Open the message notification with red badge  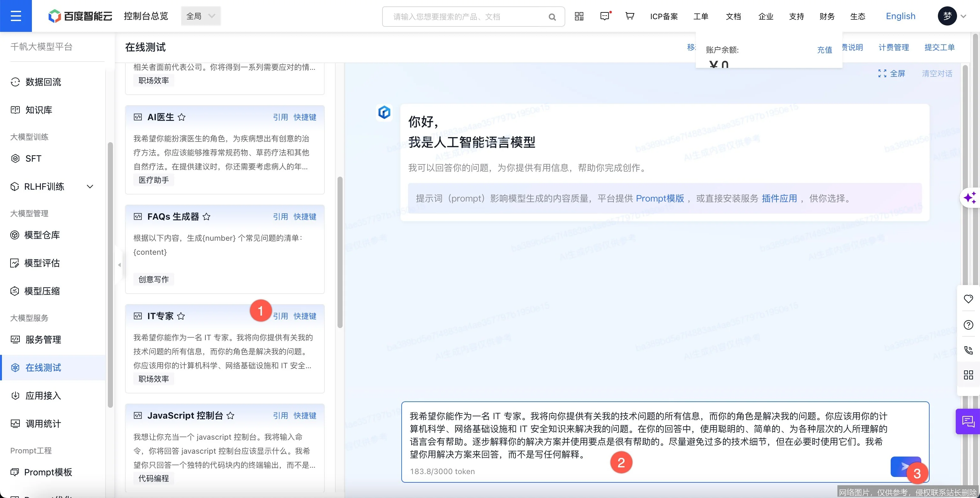(x=604, y=16)
